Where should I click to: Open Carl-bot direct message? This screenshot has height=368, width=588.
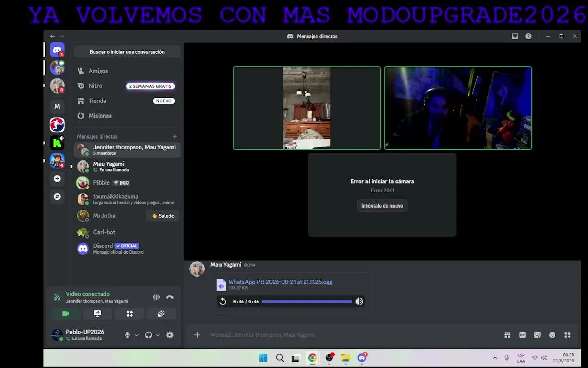click(x=127, y=233)
